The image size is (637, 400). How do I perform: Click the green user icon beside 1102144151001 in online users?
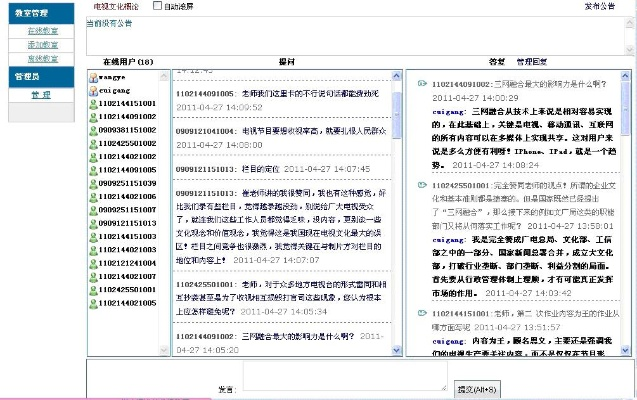click(x=93, y=104)
